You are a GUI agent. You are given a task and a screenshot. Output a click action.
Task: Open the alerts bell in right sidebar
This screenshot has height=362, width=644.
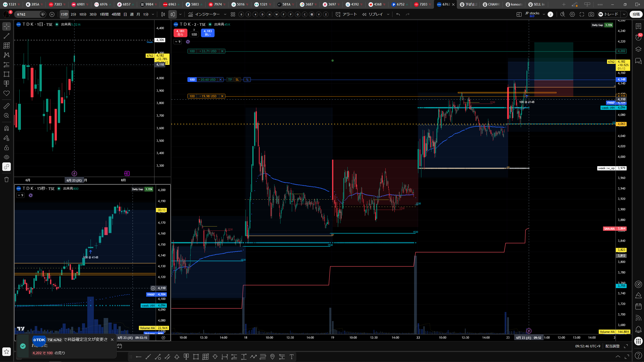point(638,329)
